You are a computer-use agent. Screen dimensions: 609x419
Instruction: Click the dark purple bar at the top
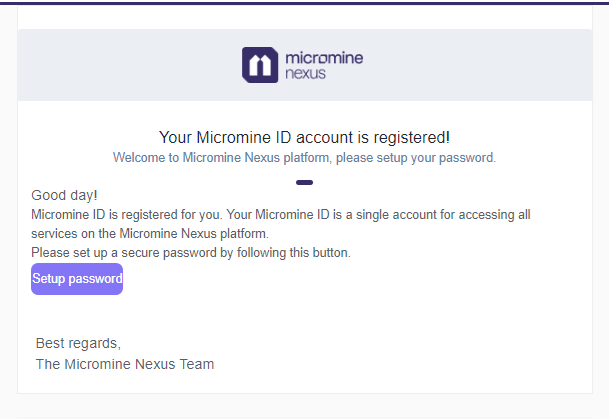[x=304, y=2]
